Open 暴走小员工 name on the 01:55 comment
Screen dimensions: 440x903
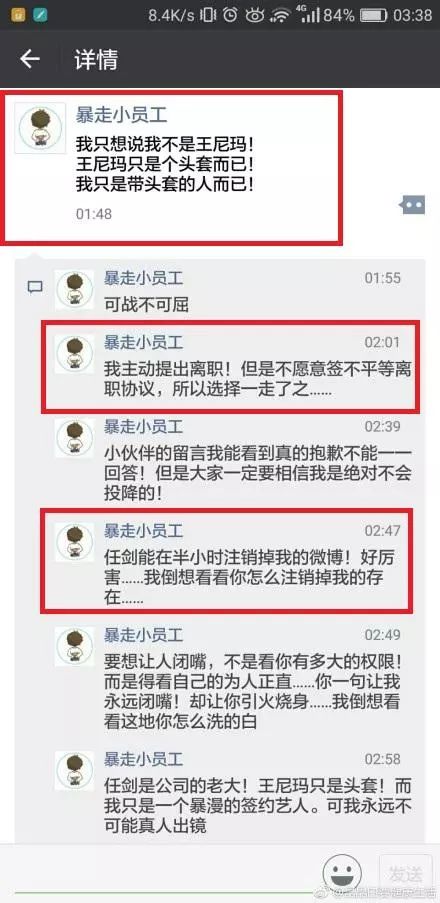pyautogui.click(x=143, y=279)
